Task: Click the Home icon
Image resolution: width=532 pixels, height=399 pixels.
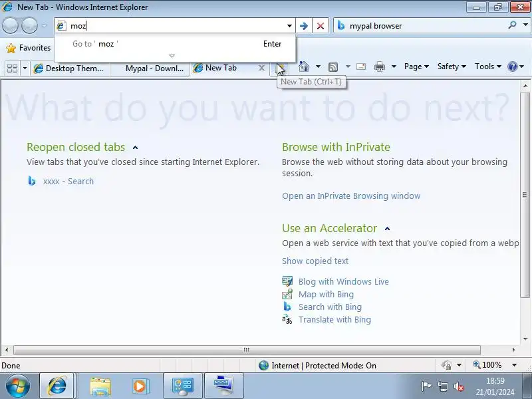Action: (x=304, y=66)
